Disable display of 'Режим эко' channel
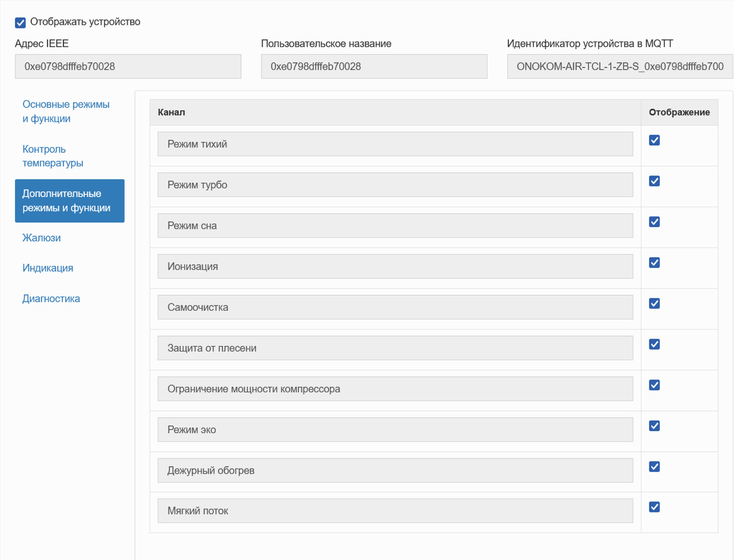This screenshot has width=734, height=560. coord(654,426)
